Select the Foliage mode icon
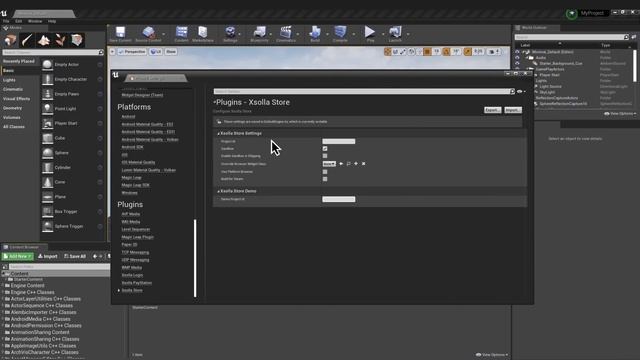This screenshot has width=640, height=360. point(60,40)
